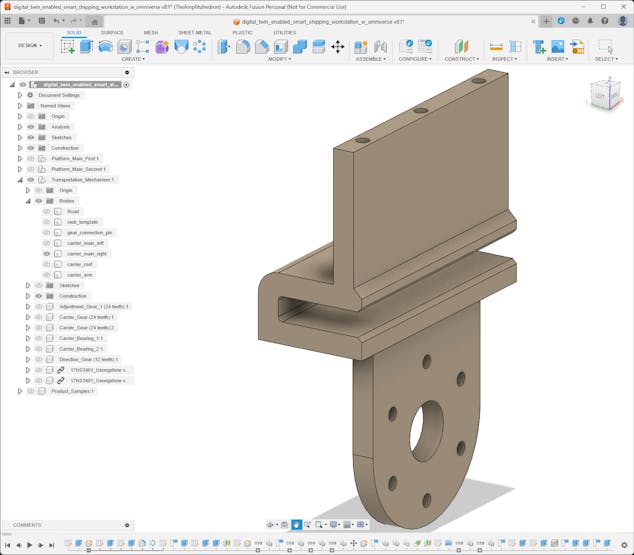
Task: Open the INSPECT menu
Action: (504, 59)
